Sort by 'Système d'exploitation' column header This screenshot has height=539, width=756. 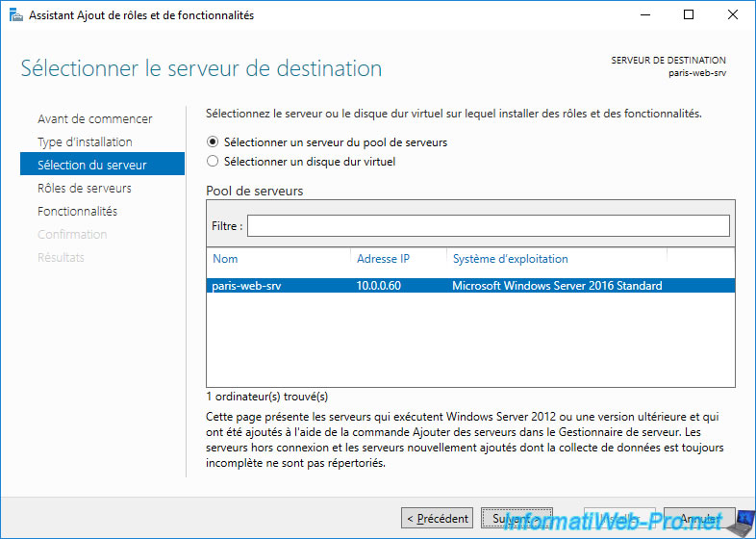click(510, 259)
